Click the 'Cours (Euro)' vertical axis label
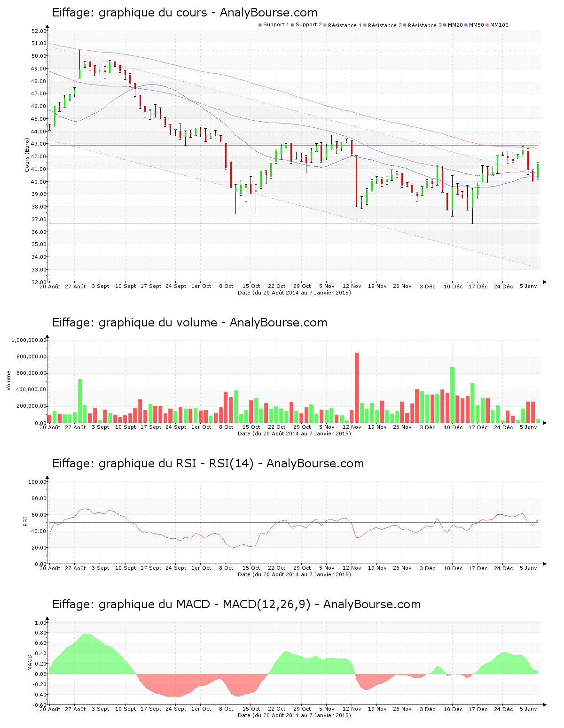564x728 pixels. (x=27, y=155)
